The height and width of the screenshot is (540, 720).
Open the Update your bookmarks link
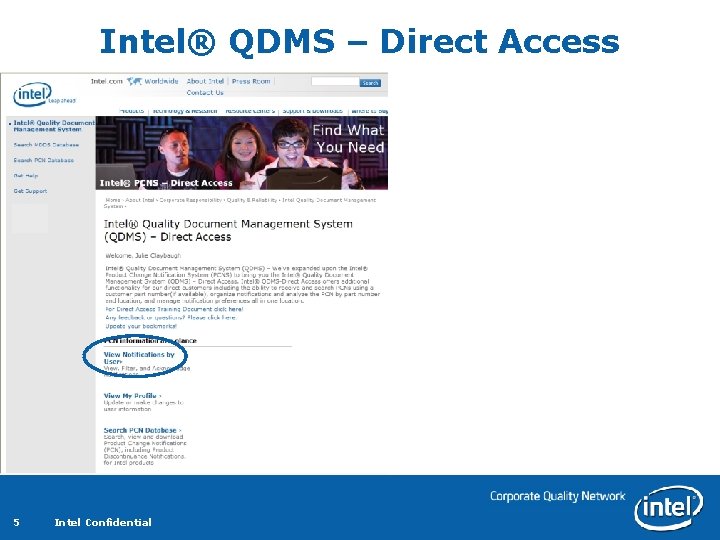click(141, 326)
